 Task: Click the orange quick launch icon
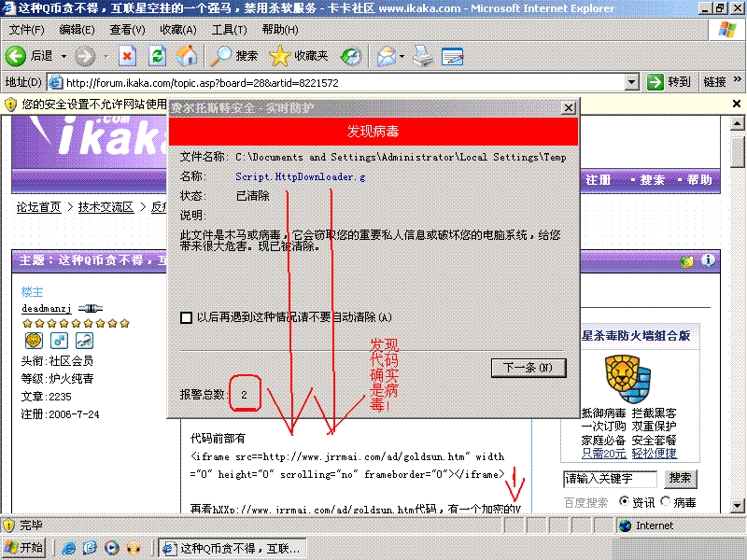pos(134,548)
